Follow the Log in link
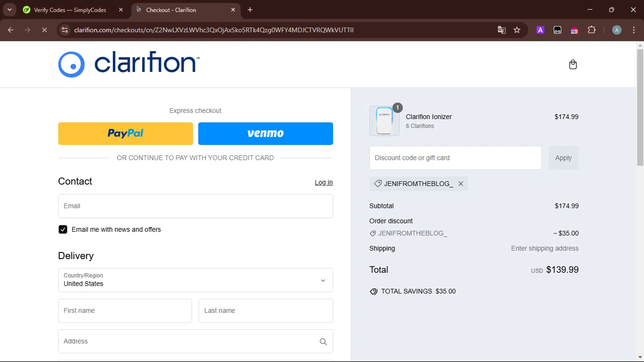Image resolution: width=644 pixels, height=362 pixels. click(x=324, y=183)
